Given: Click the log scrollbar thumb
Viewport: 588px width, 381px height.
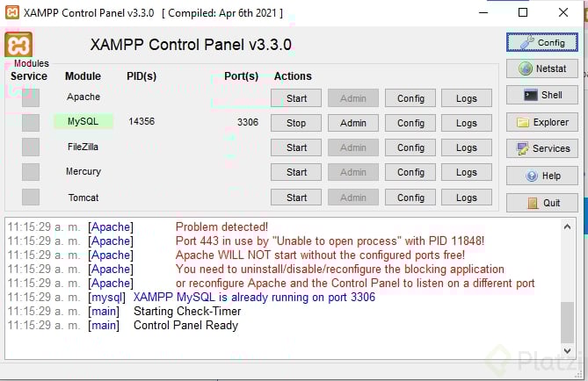Looking at the screenshot, I should pyautogui.click(x=568, y=322).
